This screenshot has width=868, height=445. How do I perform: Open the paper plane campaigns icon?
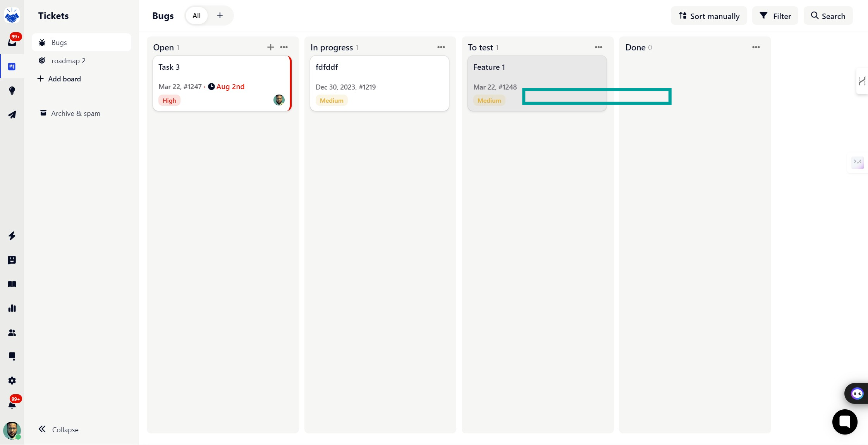(x=12, y=115)
